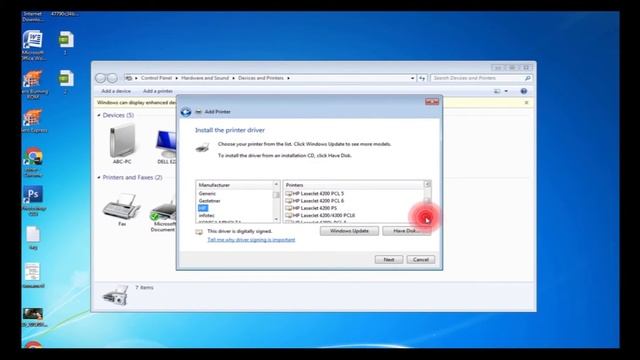640x360 pixels.
Task: Click the explorer Forward navigation button
Action: click(112, 78)
